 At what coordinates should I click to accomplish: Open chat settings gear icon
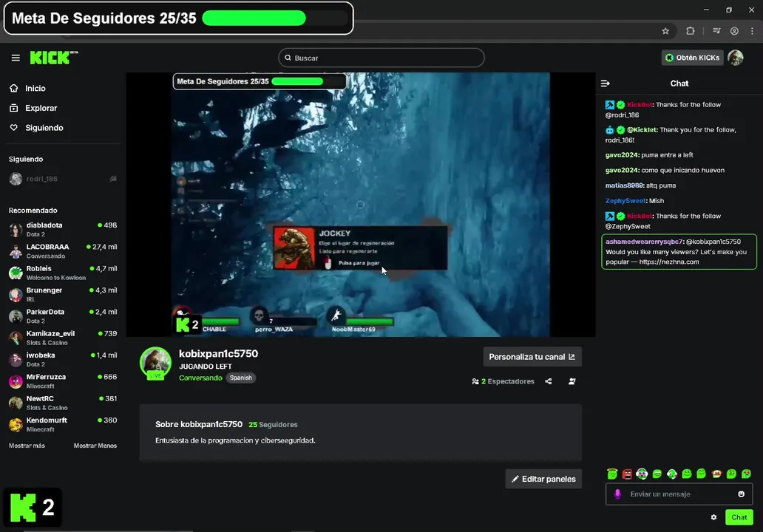click(x=713, y=517)
